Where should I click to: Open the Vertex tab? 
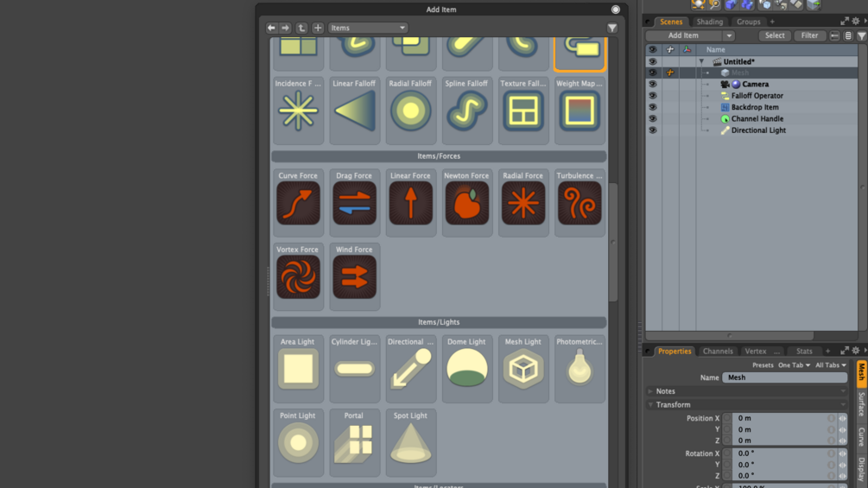click(756, 352)
